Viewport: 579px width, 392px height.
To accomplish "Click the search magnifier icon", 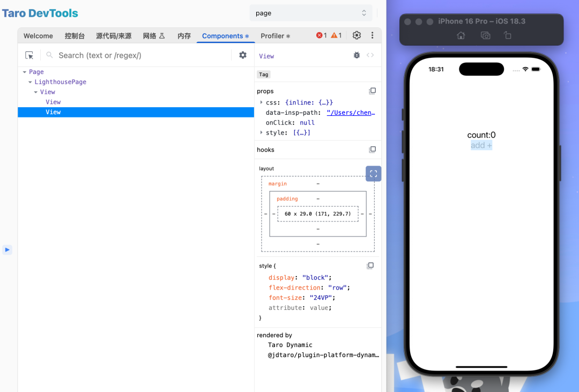I will tap(49, 55).
